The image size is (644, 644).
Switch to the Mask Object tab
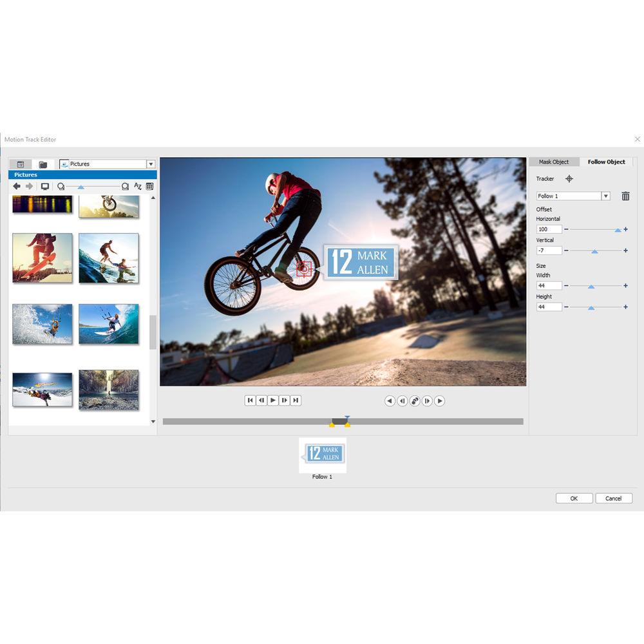(554, 162)
